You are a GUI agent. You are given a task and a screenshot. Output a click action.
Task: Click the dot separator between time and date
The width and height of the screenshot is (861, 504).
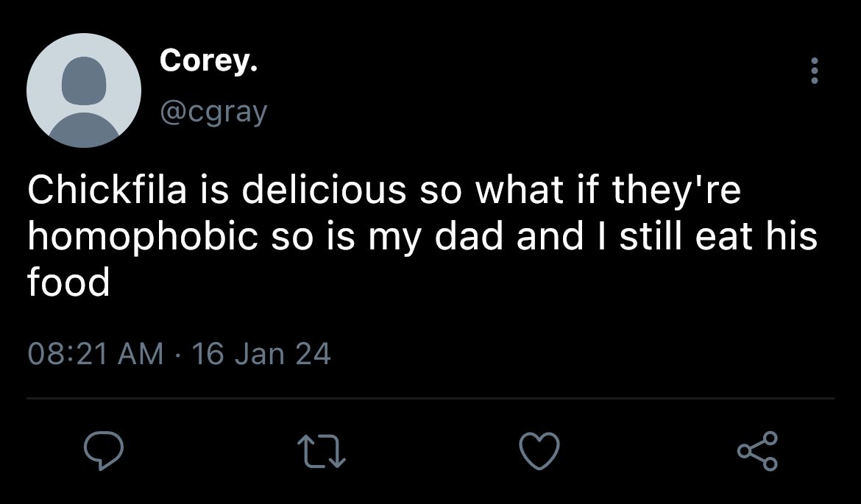pyautogui.click(x=177, y=354)
